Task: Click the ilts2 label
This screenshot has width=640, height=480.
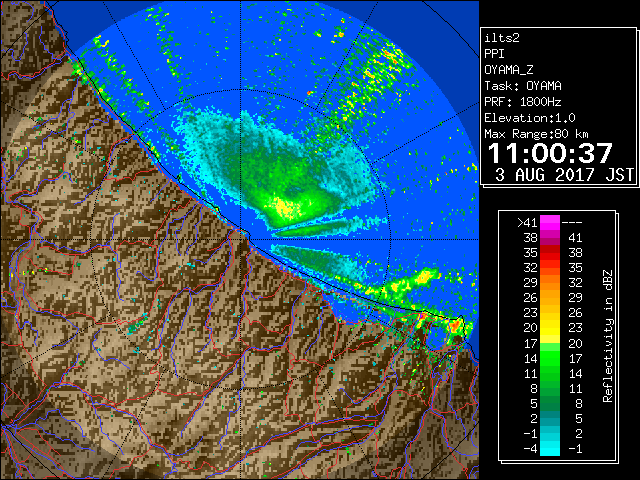Action: click(x=502, y=38)
